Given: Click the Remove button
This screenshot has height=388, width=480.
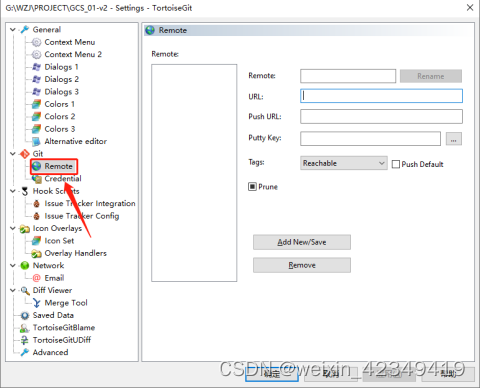Looking at the screenshot, I should [302, 265].
